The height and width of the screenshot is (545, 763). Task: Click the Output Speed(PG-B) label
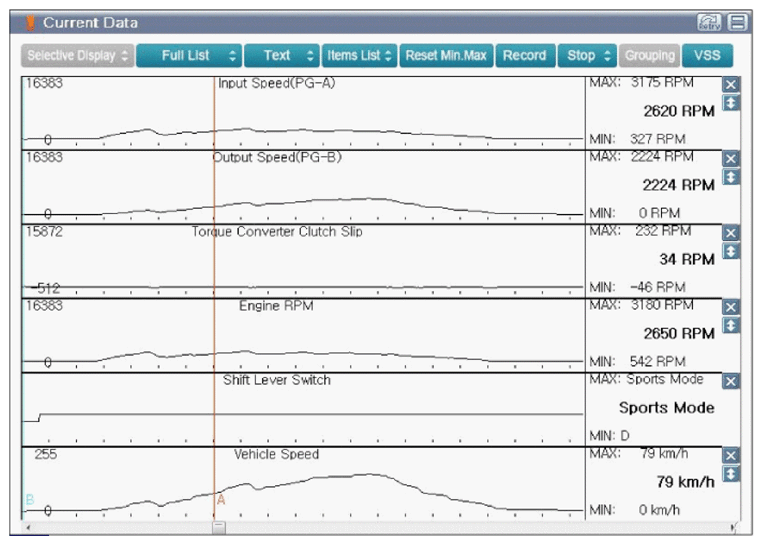point(277,157)
